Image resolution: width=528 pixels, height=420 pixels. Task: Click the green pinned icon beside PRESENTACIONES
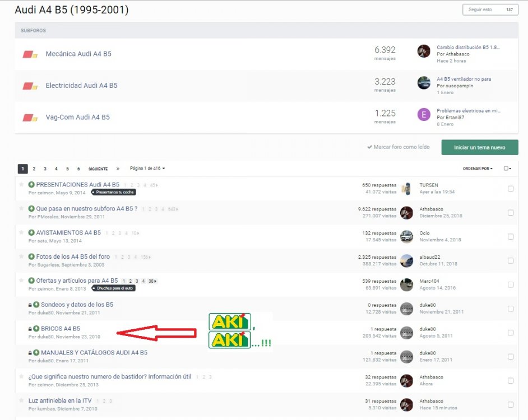point(31,184)
